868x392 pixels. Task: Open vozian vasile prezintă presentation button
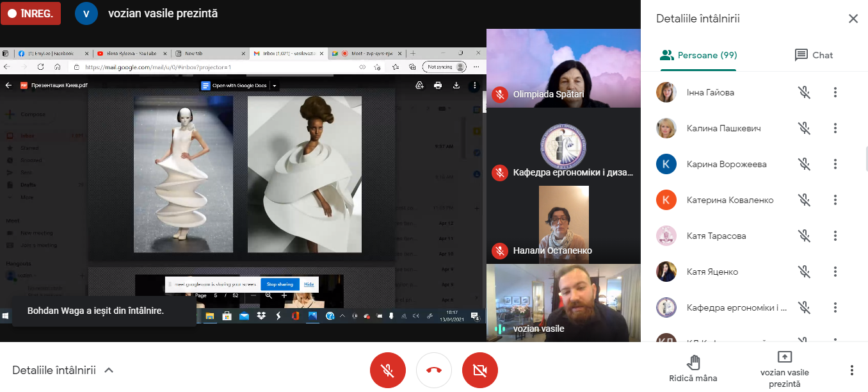pyautogui.click(x=784, y=370)
